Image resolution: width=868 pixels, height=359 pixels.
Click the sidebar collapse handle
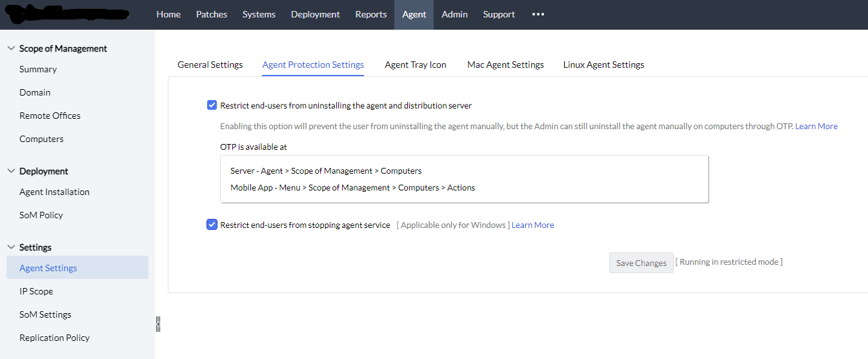(x=157, y=324)
